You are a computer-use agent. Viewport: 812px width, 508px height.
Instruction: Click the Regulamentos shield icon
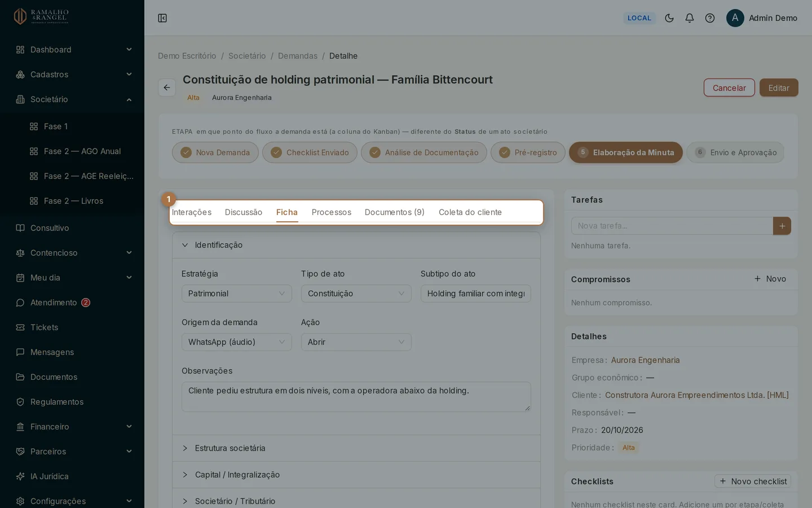pyautogui.click(x=20, y=402)
